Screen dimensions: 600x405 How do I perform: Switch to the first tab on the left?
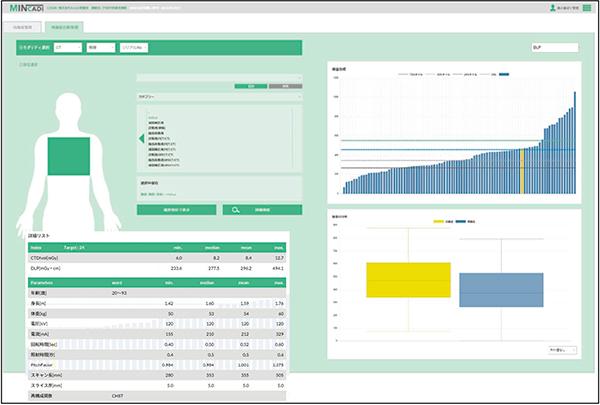point(27,25)
